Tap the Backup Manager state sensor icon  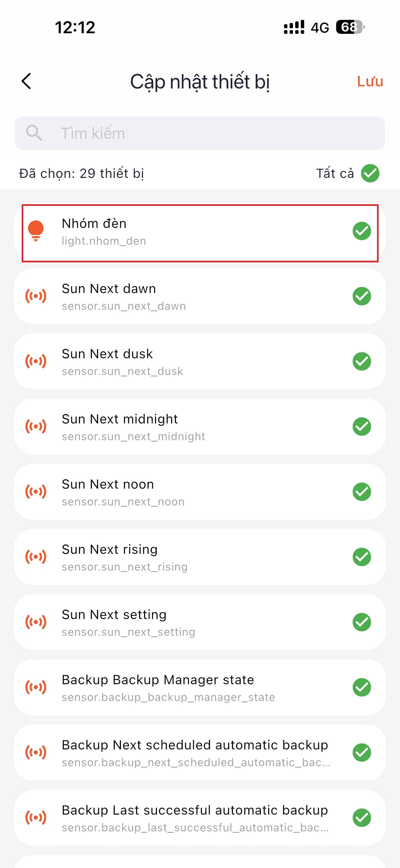(x=36, y=687)
